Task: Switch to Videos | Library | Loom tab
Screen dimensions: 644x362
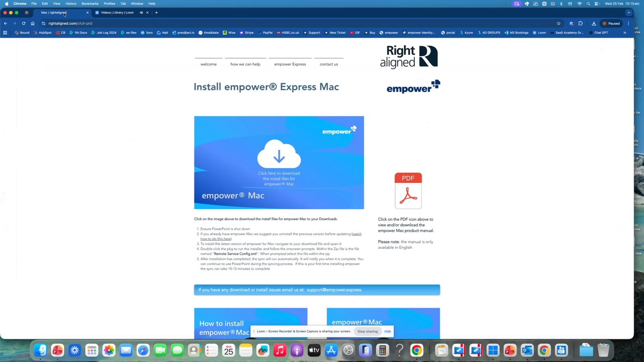Action: click(117, 13)
